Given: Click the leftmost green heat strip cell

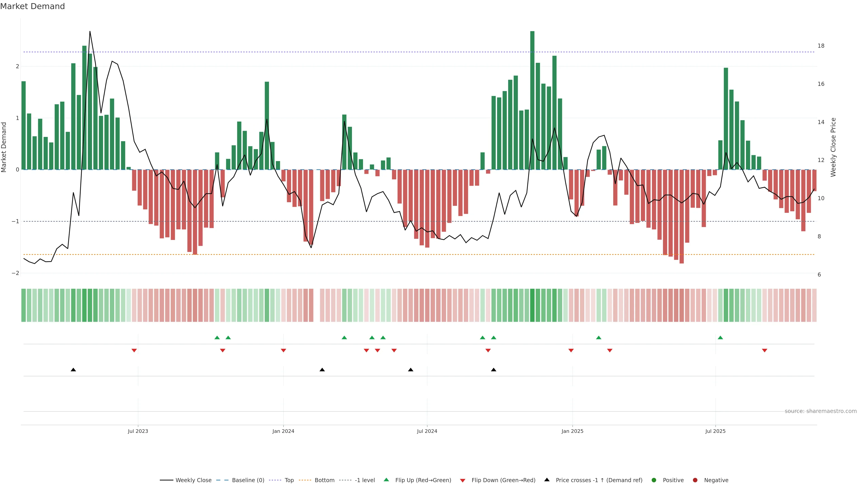Looking at the screenshot, I should 24,305.
